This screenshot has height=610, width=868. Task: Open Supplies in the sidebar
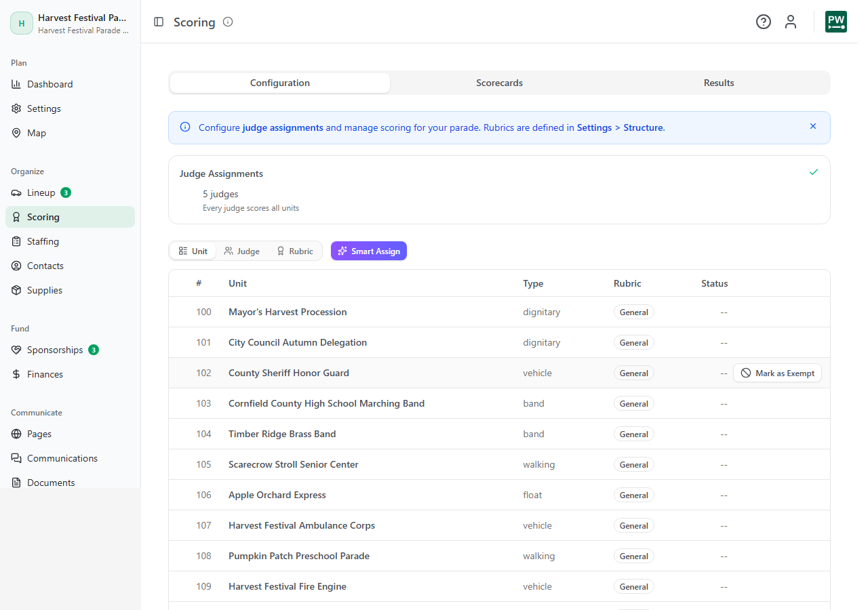point(71,290)
